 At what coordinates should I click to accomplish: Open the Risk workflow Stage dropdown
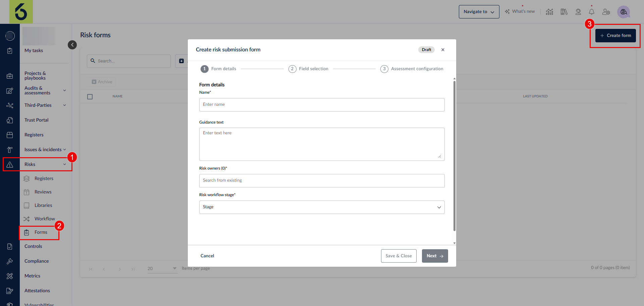tap(322, 207)
